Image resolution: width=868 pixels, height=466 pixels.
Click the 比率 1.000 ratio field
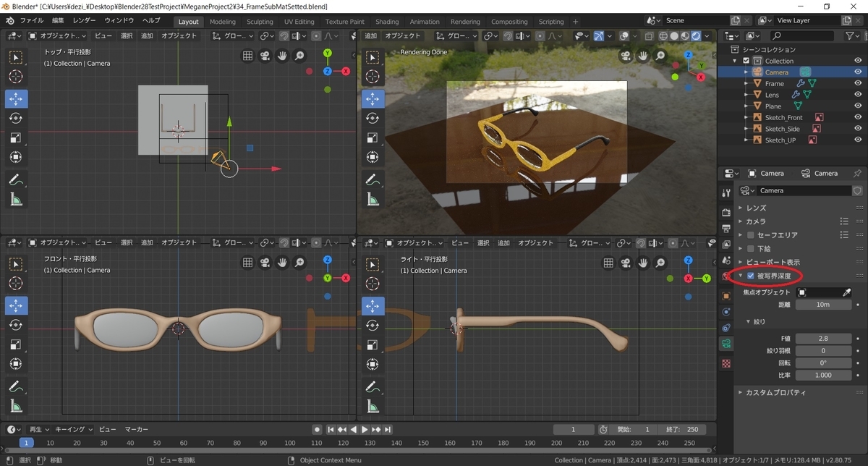[x=824, y=375]
